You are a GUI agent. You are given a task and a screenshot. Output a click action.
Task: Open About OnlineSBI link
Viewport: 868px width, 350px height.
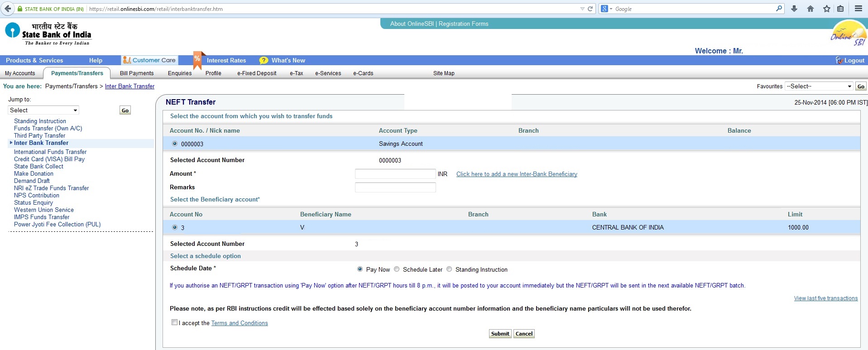tap(412, 24)
